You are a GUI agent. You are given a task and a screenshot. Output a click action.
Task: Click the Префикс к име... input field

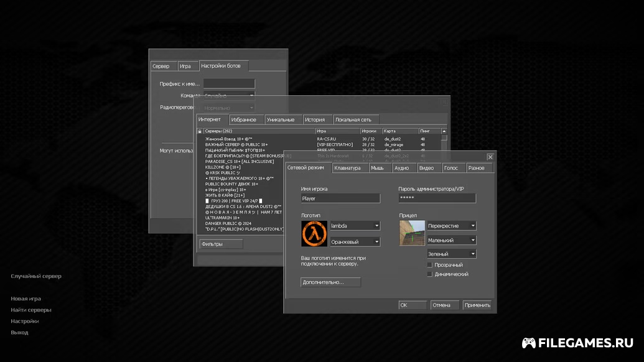229,84
